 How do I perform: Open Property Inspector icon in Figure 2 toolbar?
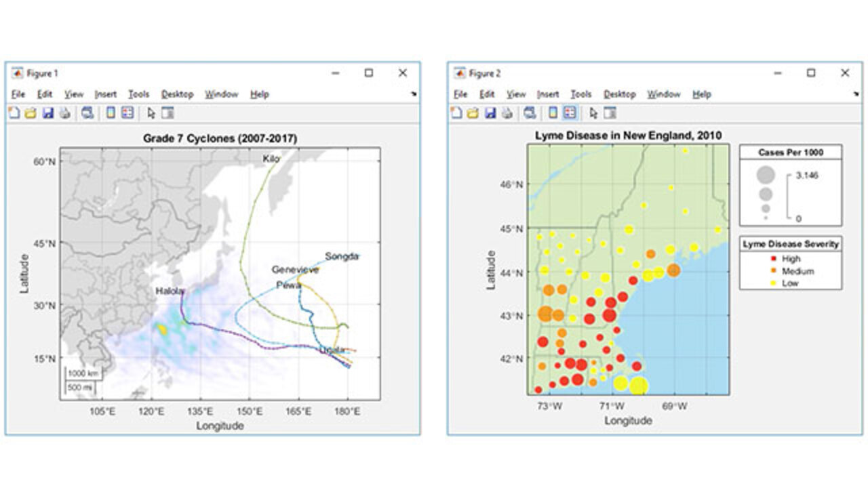pyautogui.click(x=610, y=113)
